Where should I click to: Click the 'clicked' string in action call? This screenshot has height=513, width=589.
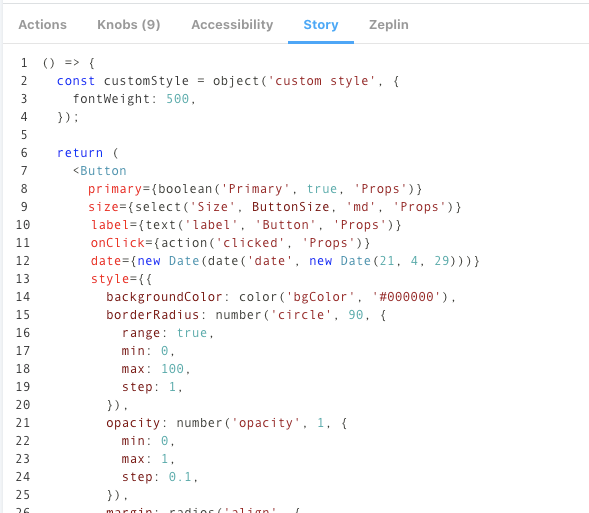point(249,243)
